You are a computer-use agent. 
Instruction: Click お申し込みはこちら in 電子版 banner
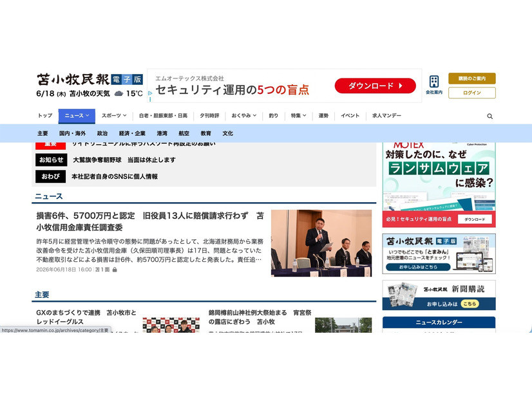click(418, 267)
